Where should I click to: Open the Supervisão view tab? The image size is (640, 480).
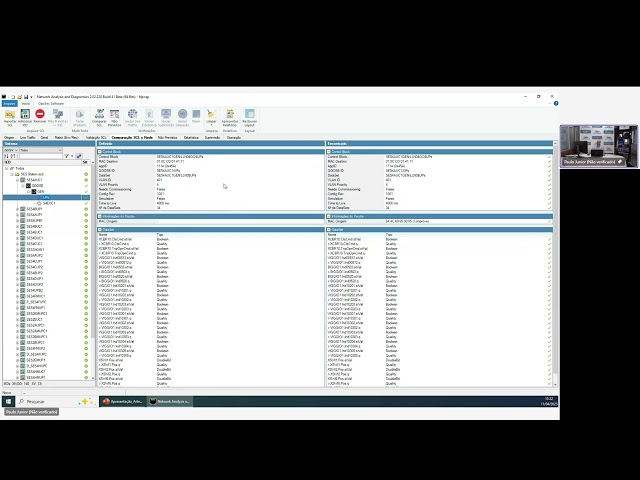point(212,138)
